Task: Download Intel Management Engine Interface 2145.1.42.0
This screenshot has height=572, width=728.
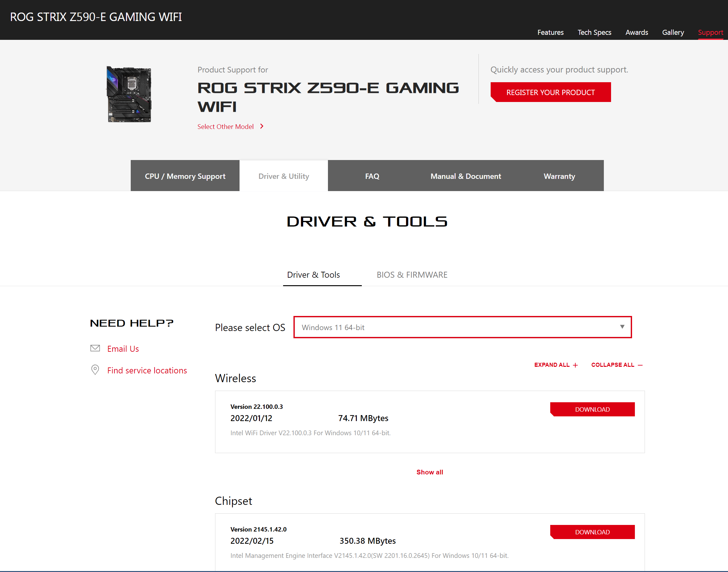Action: point(592,532)
